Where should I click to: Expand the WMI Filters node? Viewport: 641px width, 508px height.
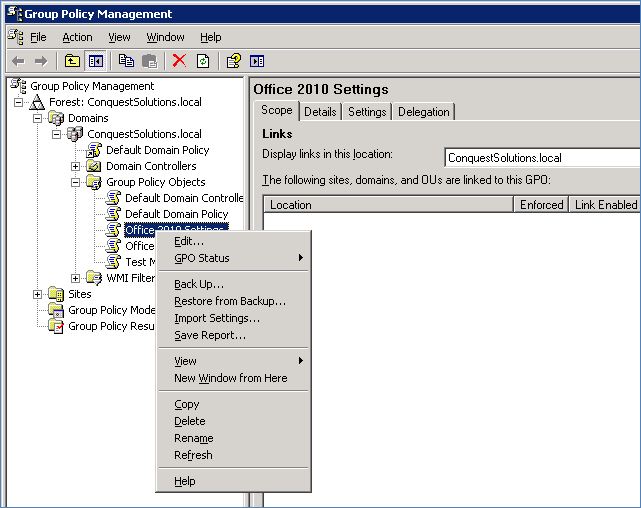[75, 278]
